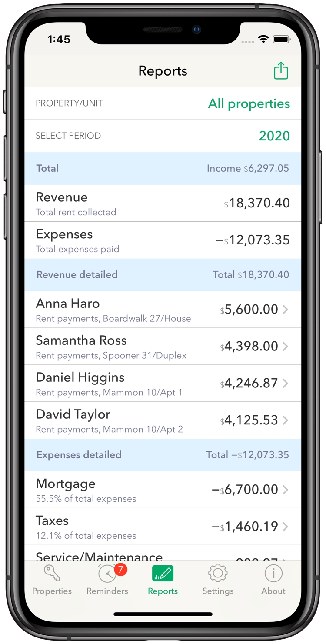The height and width of the screenshot is (644, 326).
Task: Tap the −$12,073.35 expenses amount
Action: pos(253,240)
